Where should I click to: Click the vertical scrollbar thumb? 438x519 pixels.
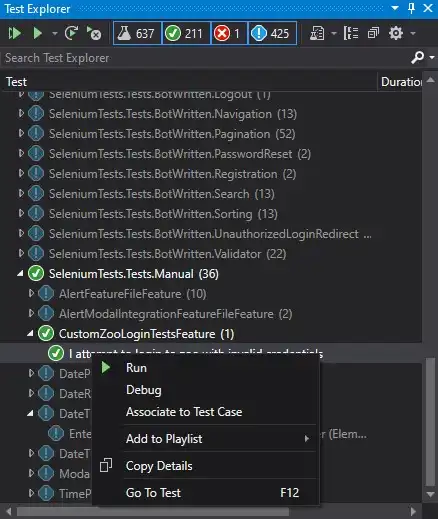pyautogui.click(x=430, y=422)
